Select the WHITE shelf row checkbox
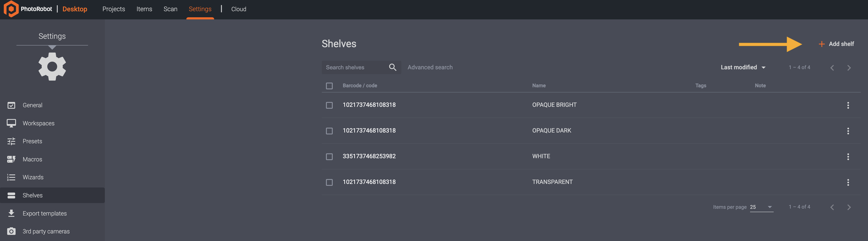868x241 pixels. tap(329, 157)
